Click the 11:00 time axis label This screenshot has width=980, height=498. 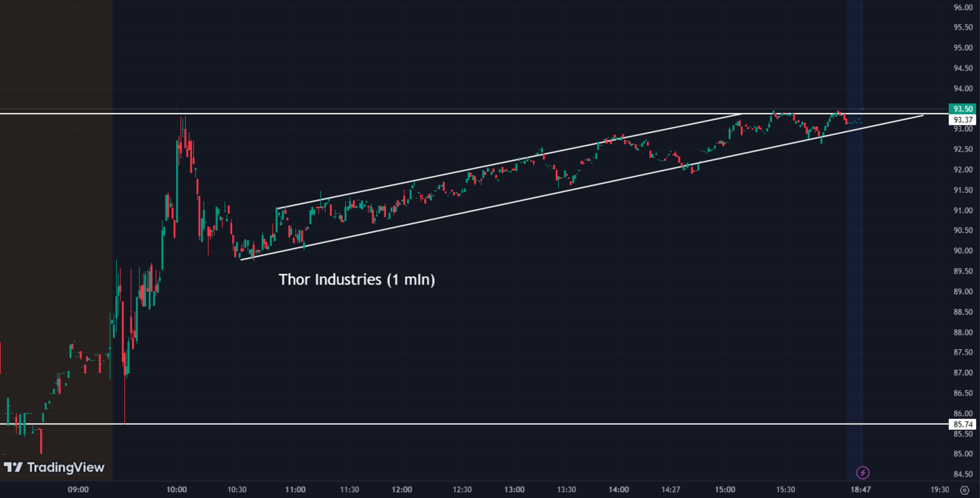tap(294, 490)
